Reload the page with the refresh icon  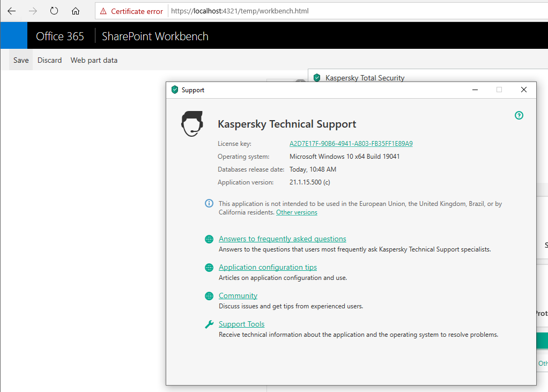pyautogui.click(x=54, y=11)
